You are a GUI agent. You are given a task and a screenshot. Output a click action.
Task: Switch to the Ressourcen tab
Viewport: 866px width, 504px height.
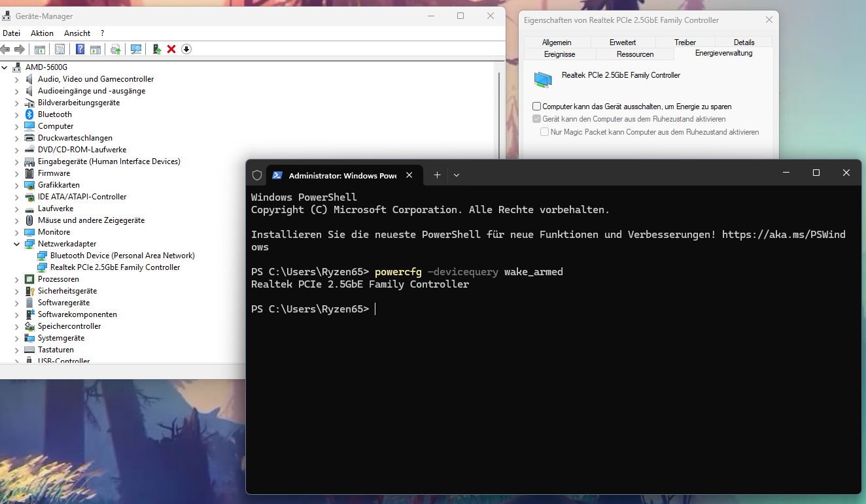coord(634,54)
